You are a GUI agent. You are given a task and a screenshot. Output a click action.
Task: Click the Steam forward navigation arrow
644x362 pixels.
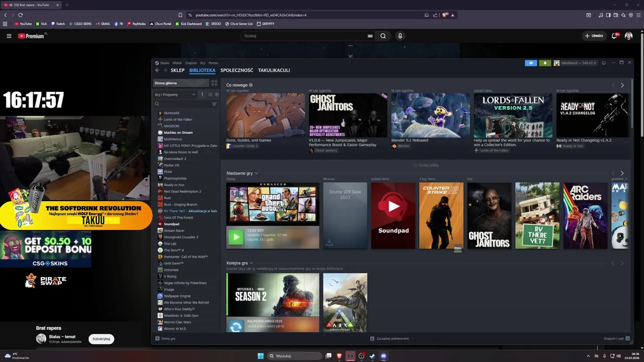click(x=165, y=70)
